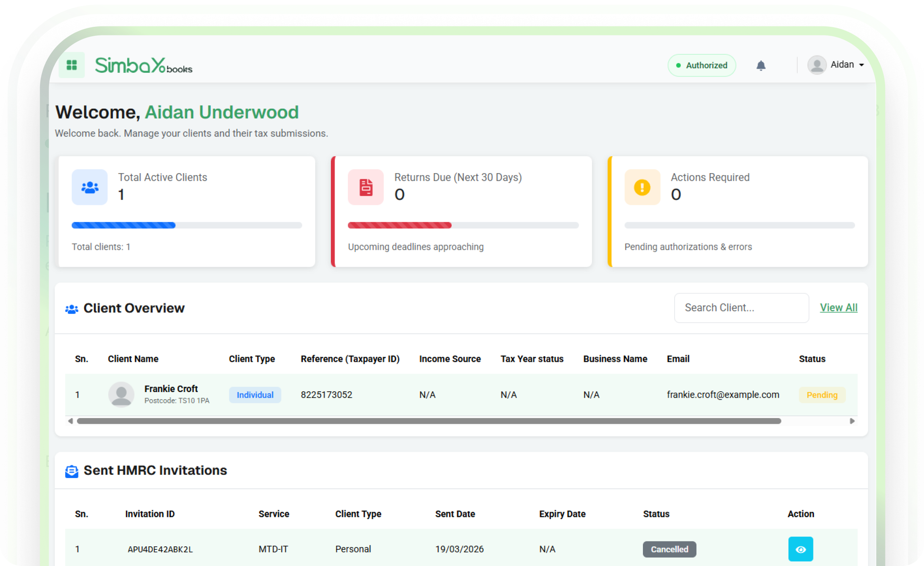Click the SimbaX books logo
Image resolution: width=924 pixels, height=566 pixels.
point(143,65)
